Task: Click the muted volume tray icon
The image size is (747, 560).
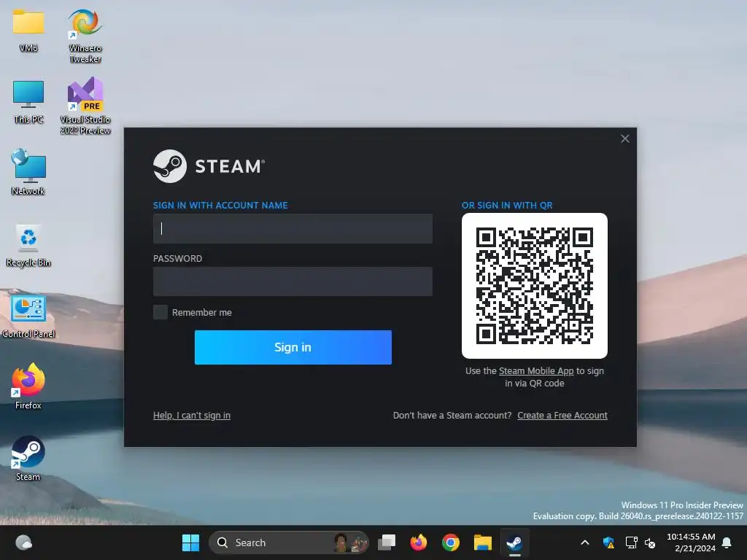Action: tap(650, 542)
